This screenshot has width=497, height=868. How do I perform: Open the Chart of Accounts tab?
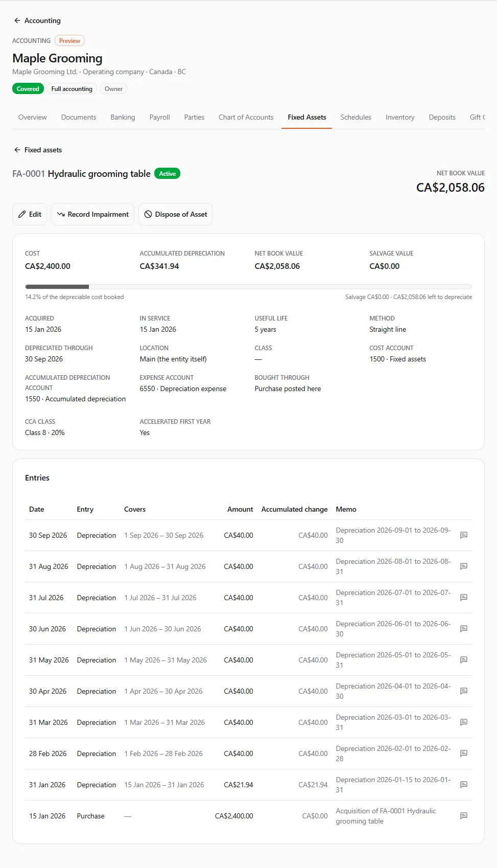(x=246, y=117)
